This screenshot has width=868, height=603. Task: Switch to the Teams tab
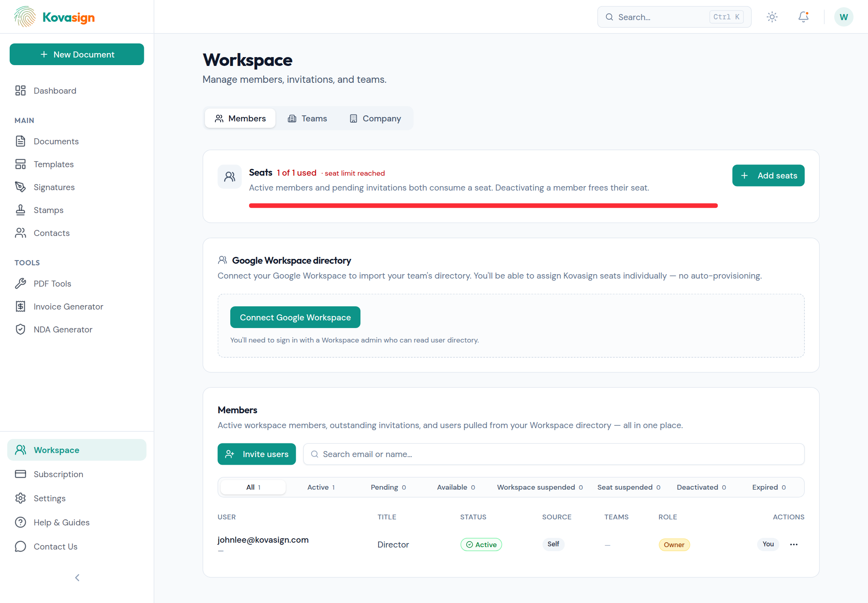pyautogui.click(x=307, y=119)
